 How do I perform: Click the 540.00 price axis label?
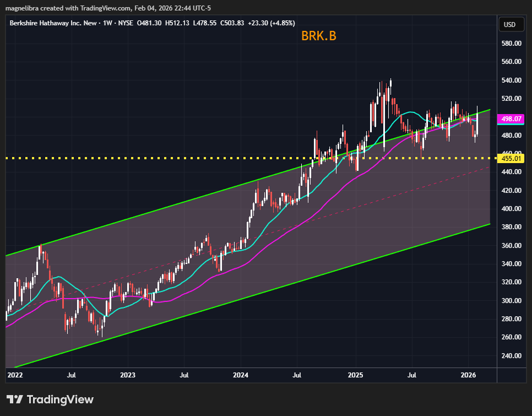point(511,80)
